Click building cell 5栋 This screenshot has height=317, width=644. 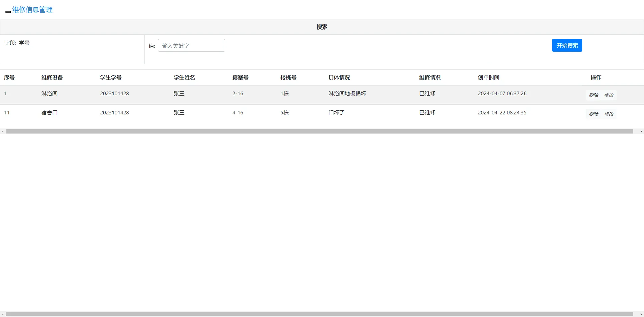pos(284,113)
